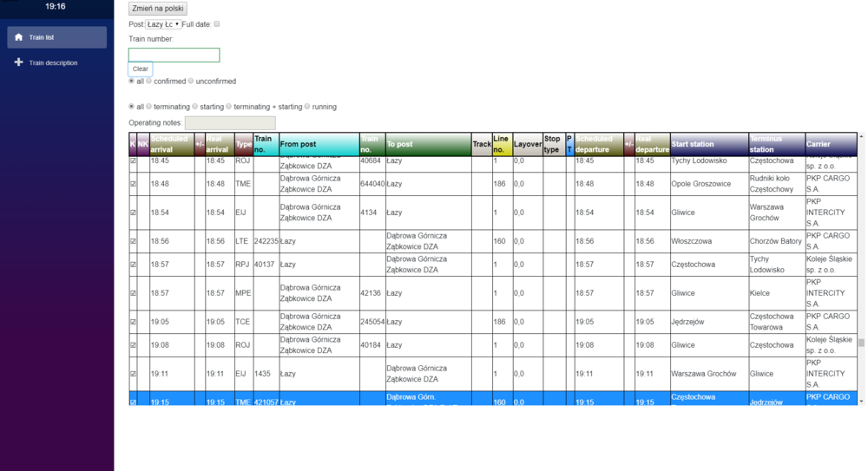Click train number 4134 cell
The image size is (868, 471).
[372, 213]
